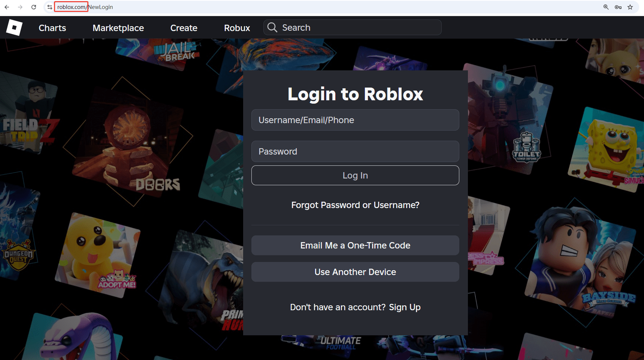Click the Don't have an account? text

[338, 307]
